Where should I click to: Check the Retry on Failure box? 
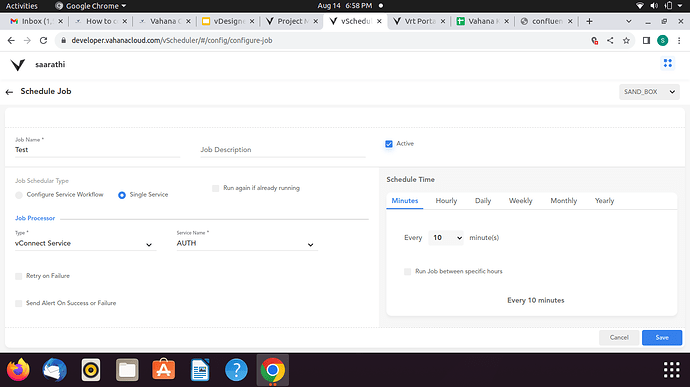coord(18,276)
